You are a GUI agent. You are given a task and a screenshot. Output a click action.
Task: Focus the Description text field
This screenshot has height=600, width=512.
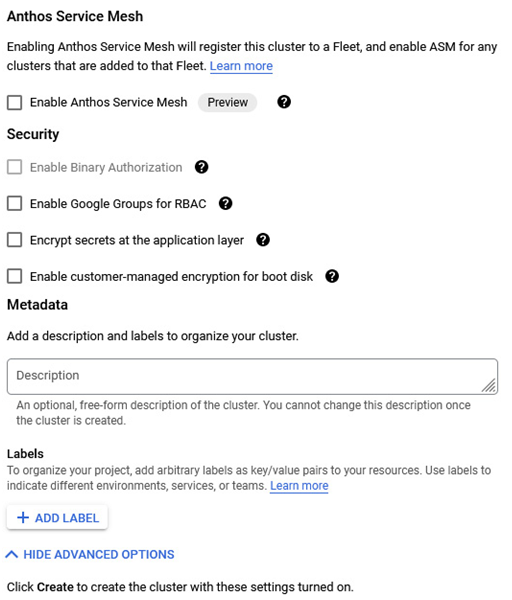point(252,376)
